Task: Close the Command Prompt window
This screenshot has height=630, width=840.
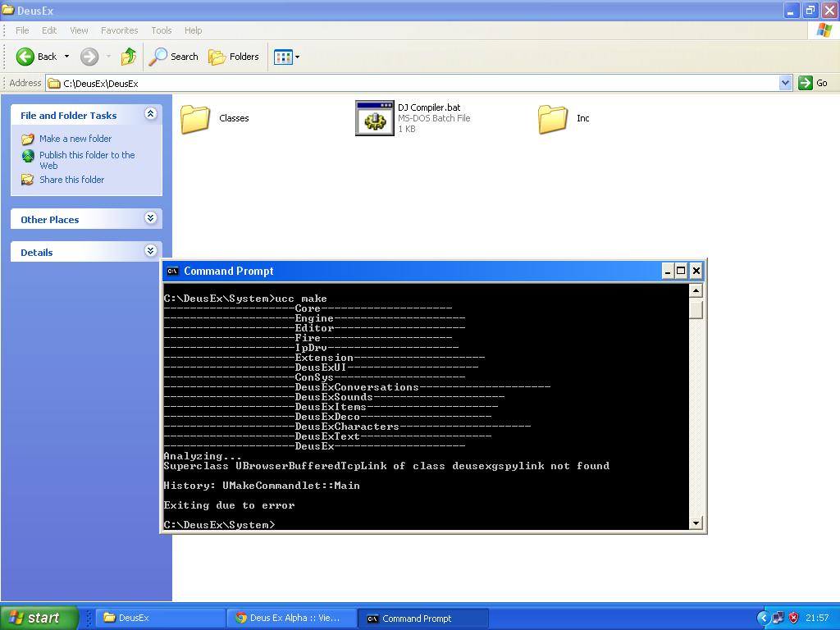Action: point(696,271)
